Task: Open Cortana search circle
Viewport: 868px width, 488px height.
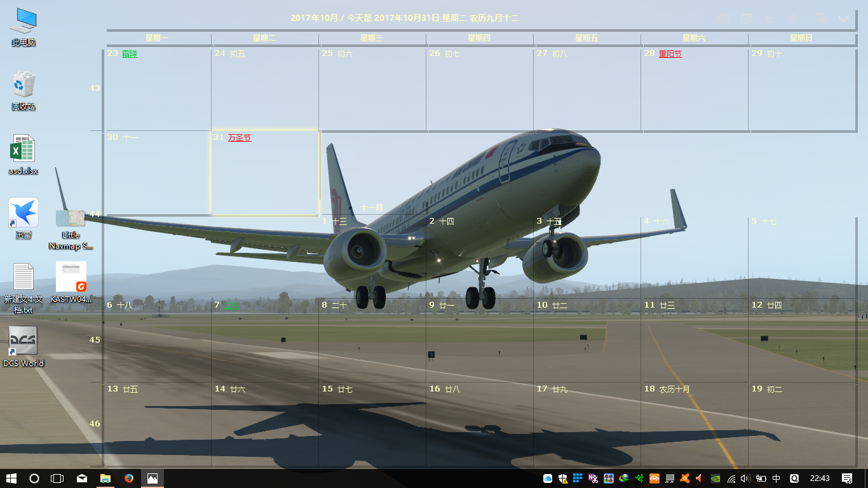Action: click(x=34, y=478)
